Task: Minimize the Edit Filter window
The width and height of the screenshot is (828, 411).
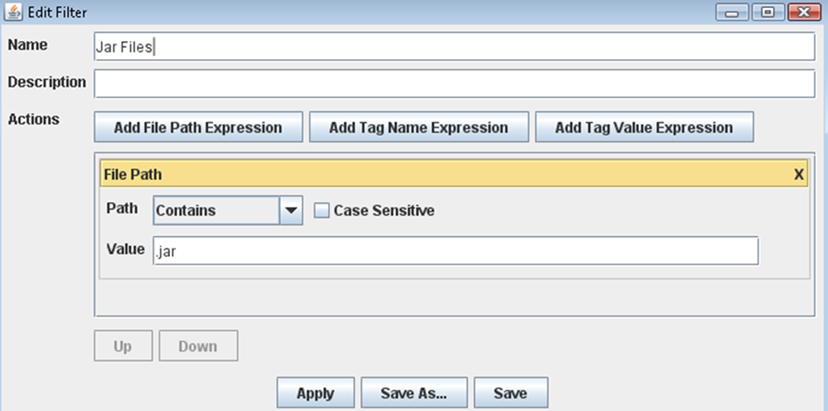Action: (x=732, y=12)
